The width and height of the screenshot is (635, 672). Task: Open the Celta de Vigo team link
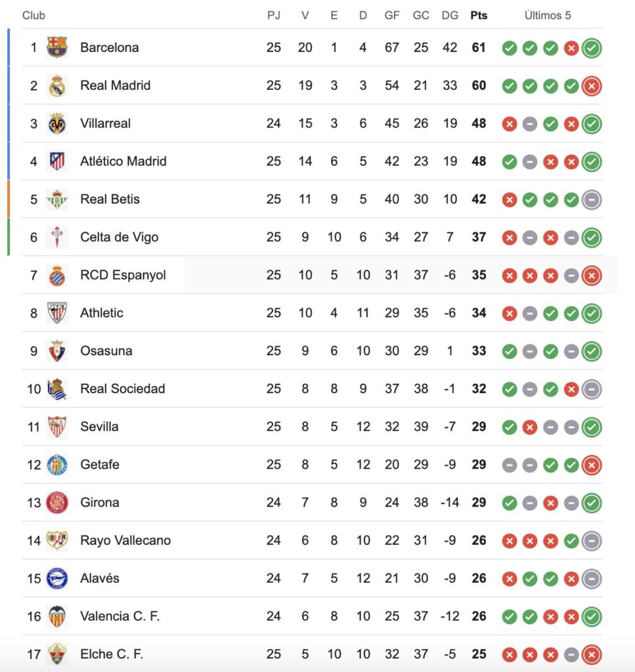(x=119, y=237)
